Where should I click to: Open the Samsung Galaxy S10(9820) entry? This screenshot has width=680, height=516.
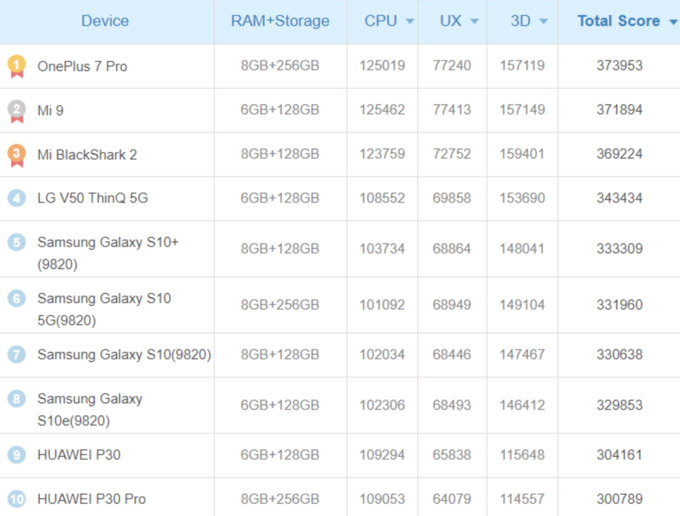pos(124,355)
